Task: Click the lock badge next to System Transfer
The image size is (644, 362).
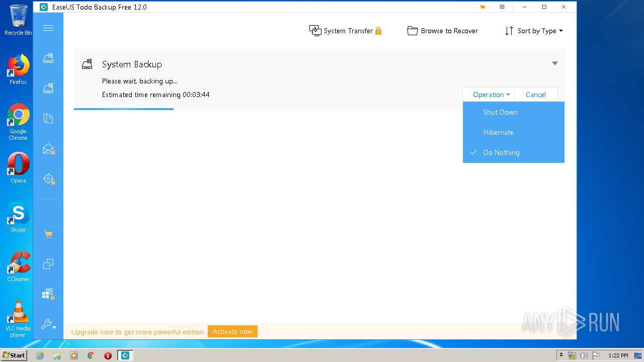Action: (378, 31)
